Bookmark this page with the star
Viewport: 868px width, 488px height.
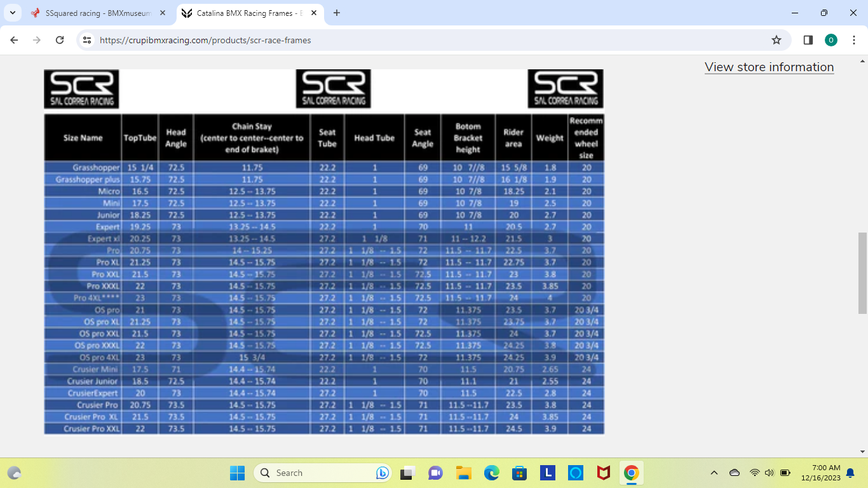pyautogui.click(x=776, y=40)
